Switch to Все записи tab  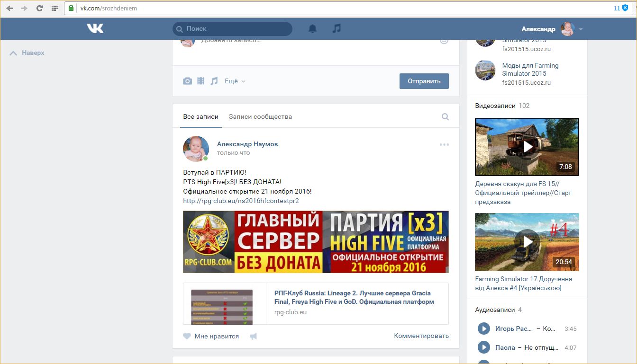click(x=201, y=116)
